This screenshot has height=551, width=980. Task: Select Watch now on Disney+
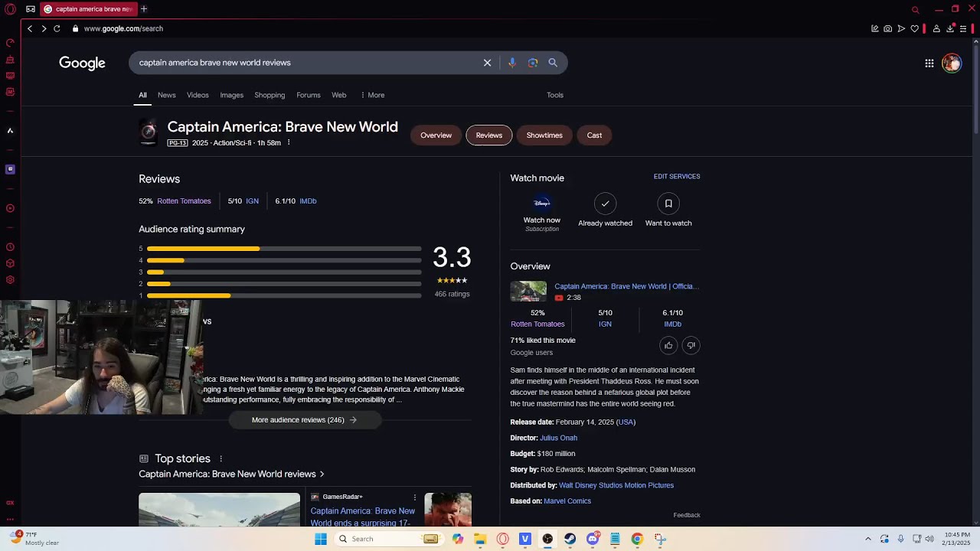pos(542,204)
